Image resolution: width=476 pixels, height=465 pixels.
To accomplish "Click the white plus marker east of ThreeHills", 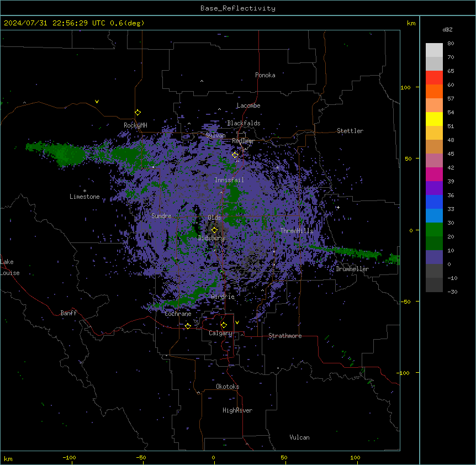I will tap(338, 207).
